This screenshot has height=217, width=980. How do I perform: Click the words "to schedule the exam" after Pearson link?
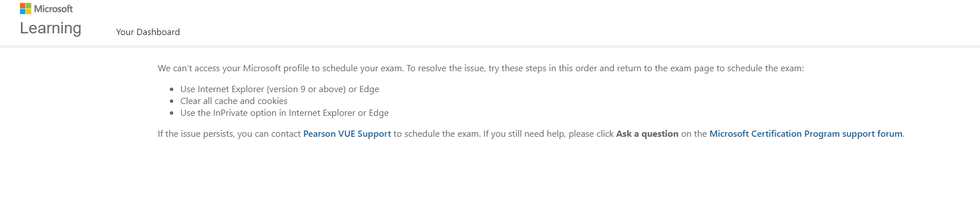[436, 134]
